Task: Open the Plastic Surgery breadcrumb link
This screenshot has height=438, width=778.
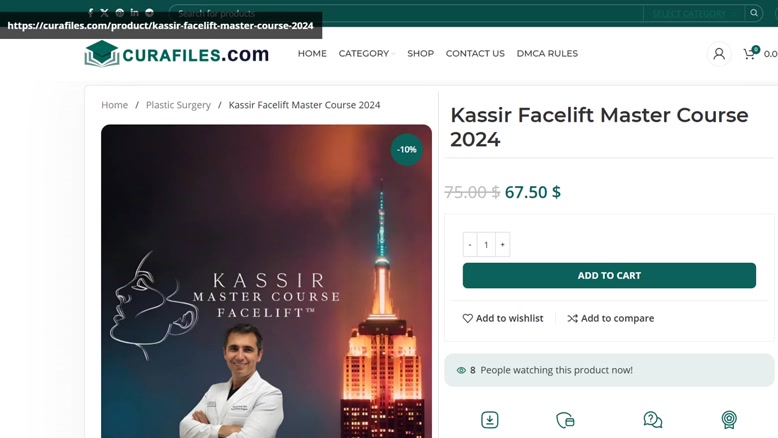Action: [x=178, y=105]
